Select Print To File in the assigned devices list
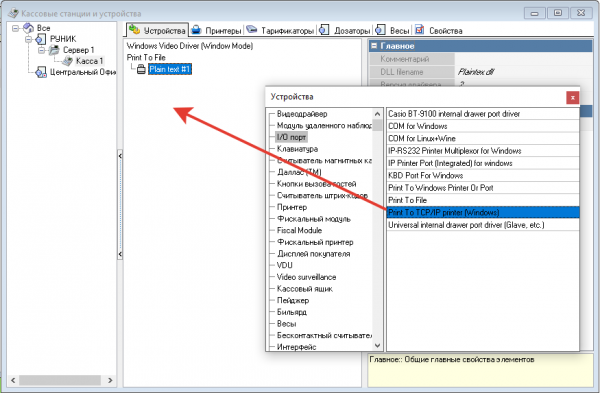The width and height of the screenshot is (600, 393). click(146, 57)
